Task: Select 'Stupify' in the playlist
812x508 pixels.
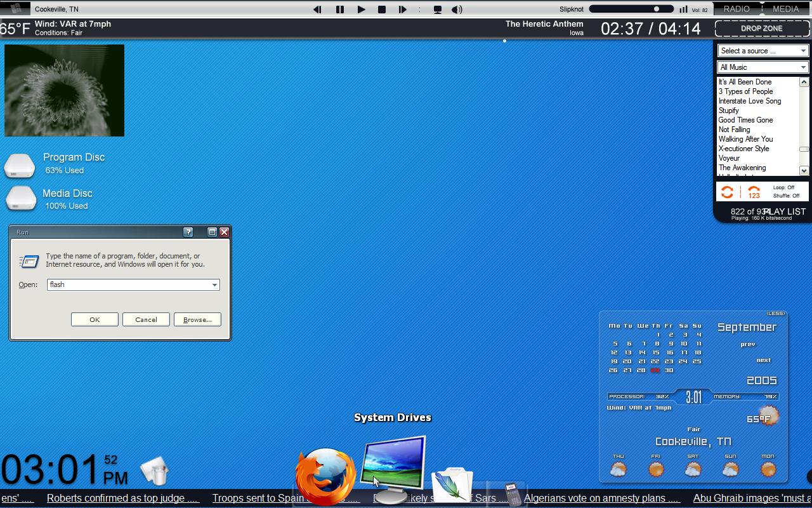Action: [728, 110]
